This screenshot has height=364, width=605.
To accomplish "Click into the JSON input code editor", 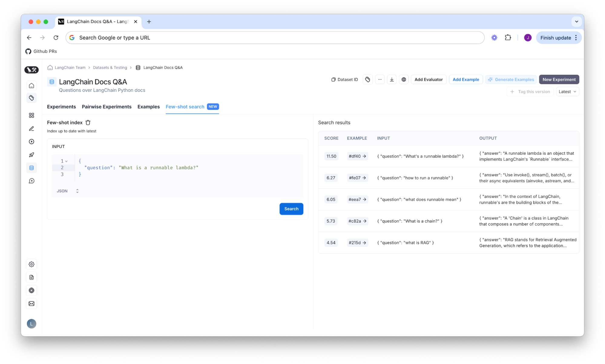I will click(178, 168).
